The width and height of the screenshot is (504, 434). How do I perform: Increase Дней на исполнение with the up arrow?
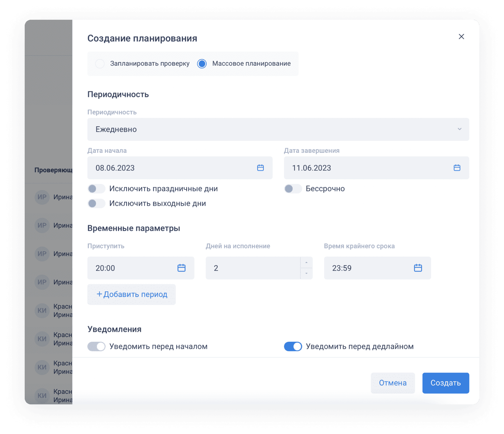(x=306, y=262)
